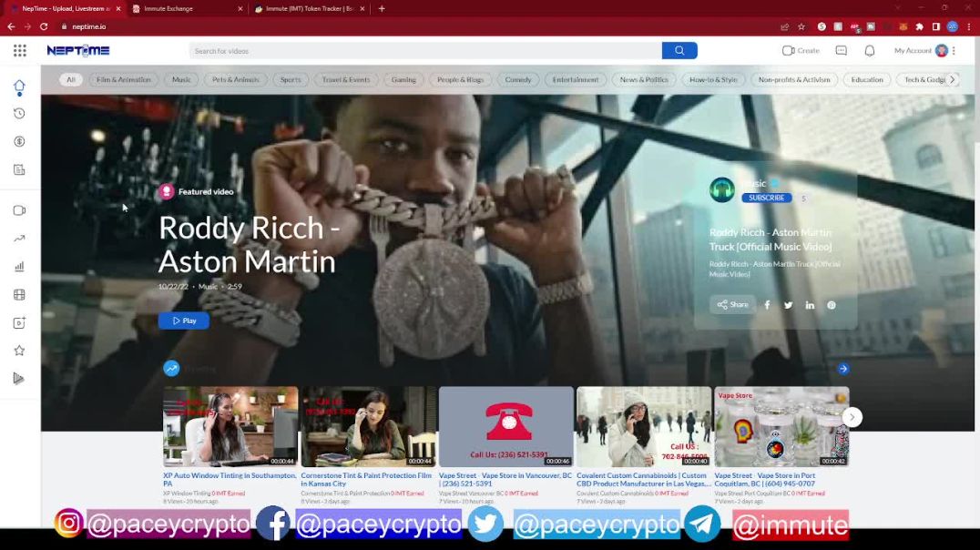Screen dimensions: 980x550
Task: Open the film grid icon in sidebar
Action: click(19, 294)
